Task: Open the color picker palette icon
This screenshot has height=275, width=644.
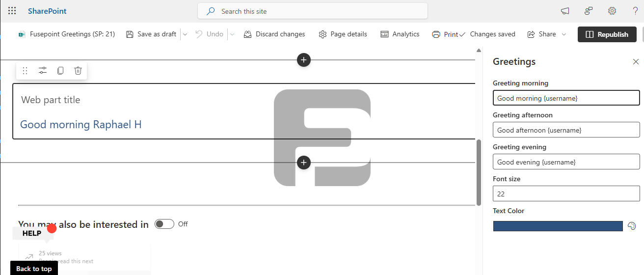Action: click(632, 226)
